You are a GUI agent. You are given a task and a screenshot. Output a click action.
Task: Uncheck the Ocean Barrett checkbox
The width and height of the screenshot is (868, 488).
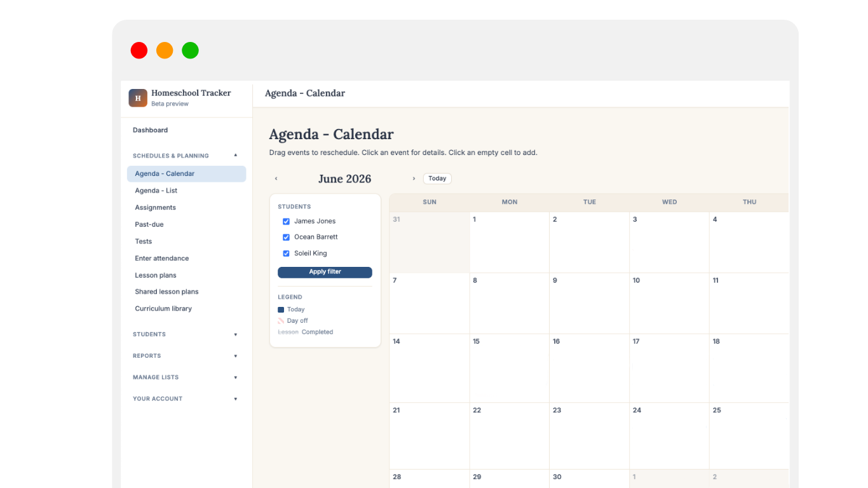tap(286, 237)
